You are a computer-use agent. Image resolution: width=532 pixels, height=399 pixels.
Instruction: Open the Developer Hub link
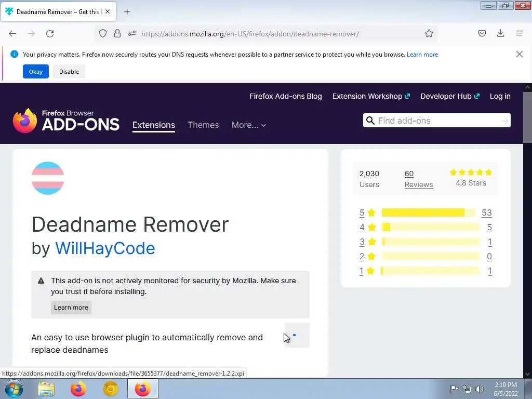(x=450, y=96)
